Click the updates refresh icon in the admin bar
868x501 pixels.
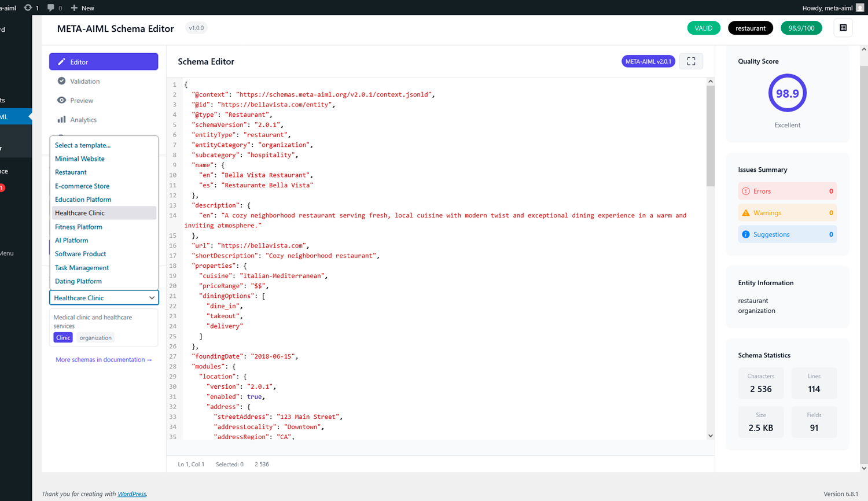tap(28, 8)
